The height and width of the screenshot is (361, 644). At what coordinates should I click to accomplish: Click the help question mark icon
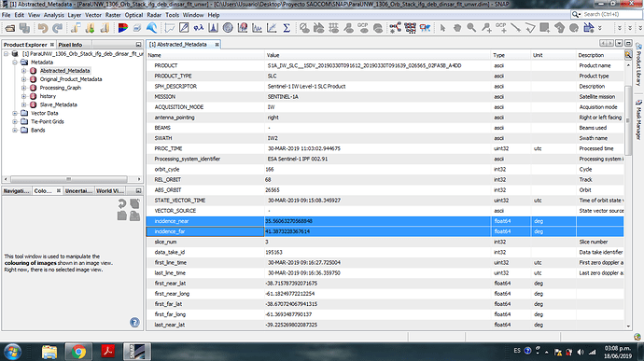click(x=134, y=323)
